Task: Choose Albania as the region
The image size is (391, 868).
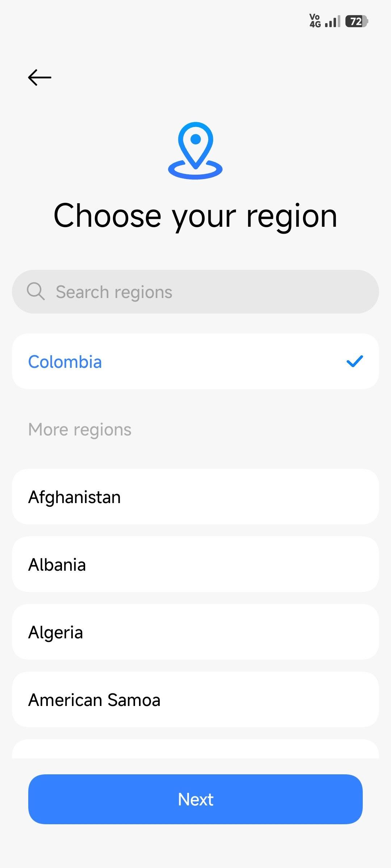Action: click(x=195, y=564)
